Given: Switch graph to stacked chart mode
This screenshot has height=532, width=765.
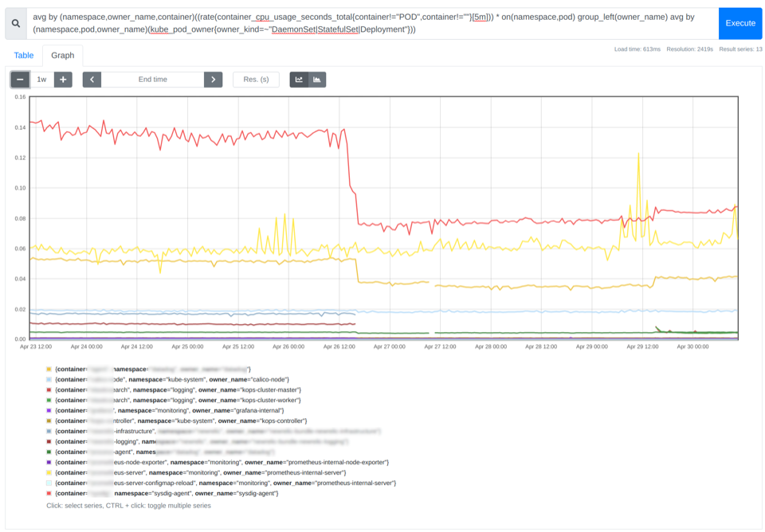Looking at the screenshot, I should [x=316, y=80].
